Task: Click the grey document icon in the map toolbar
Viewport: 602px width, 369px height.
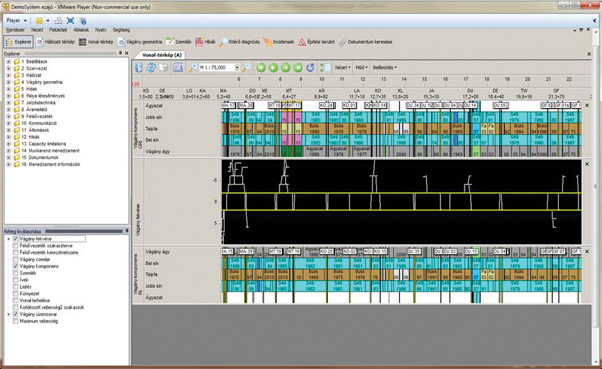Action: click(164, 68)
